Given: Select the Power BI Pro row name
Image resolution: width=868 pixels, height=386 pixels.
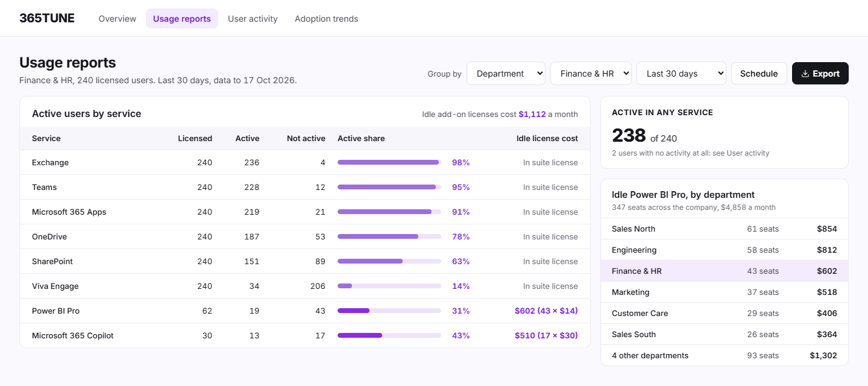Looking at the screenshot, I should (56, 311).
